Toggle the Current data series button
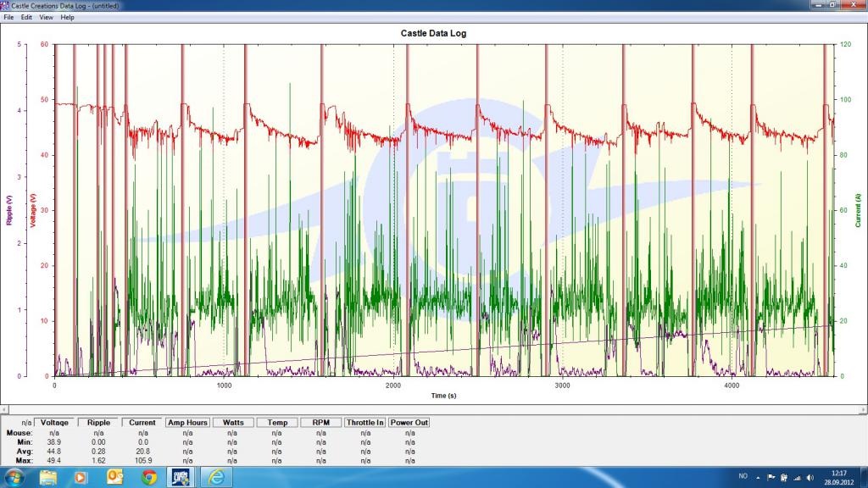 [x=142, y=422]
